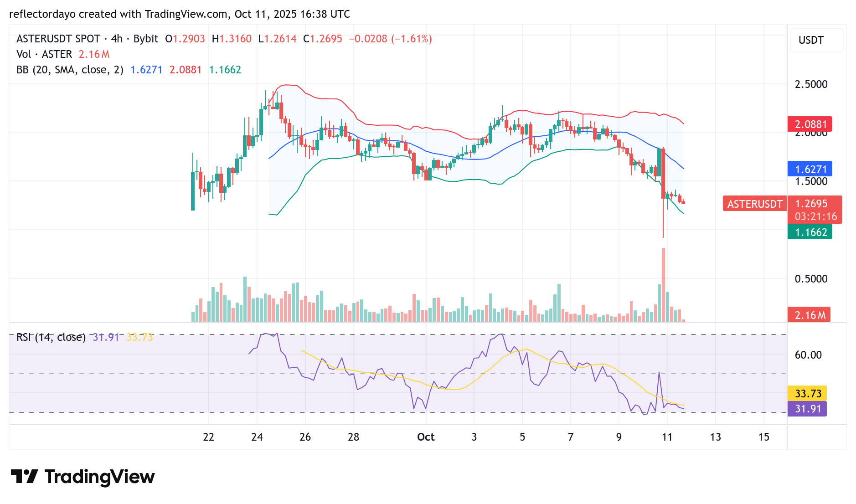Click the date label 22 on time axis
Image resolution: width=856 pixels, height=504 pixels.
coord(209,437)
